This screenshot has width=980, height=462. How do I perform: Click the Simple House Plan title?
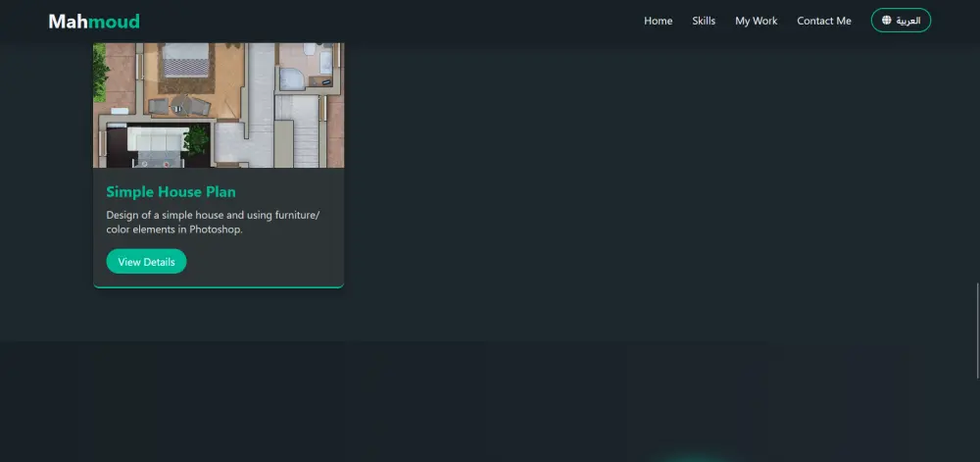tap(171, 192)
